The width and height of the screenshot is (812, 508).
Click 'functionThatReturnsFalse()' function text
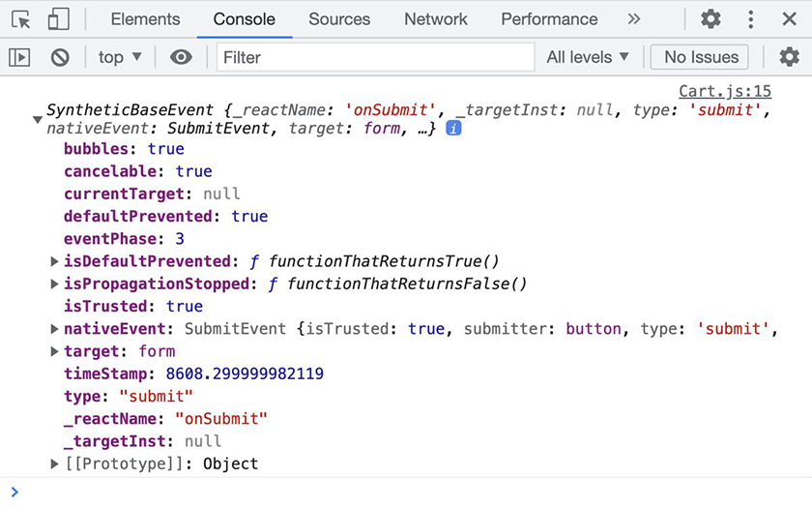[x=407, y=284]
